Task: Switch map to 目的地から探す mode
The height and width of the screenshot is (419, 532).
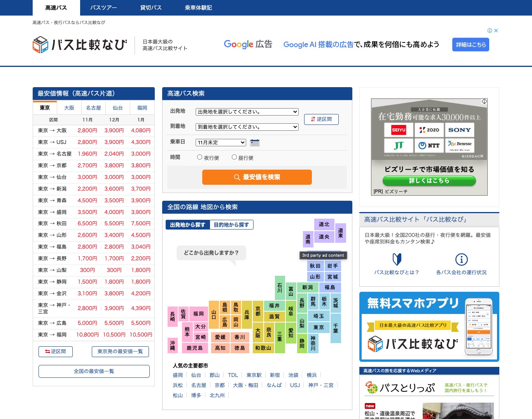Action: click(231, 225)
